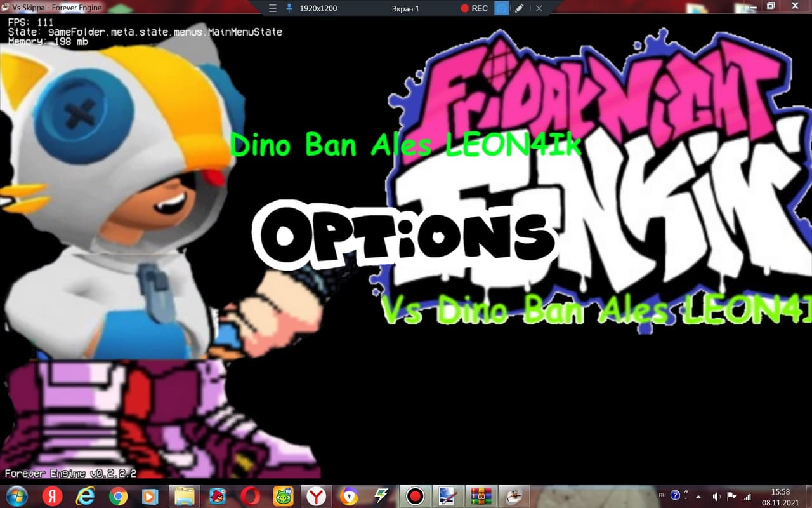This screenshot has height=508, width=812.
Task: Open the 15:58 clock and date
Action: 780,497
